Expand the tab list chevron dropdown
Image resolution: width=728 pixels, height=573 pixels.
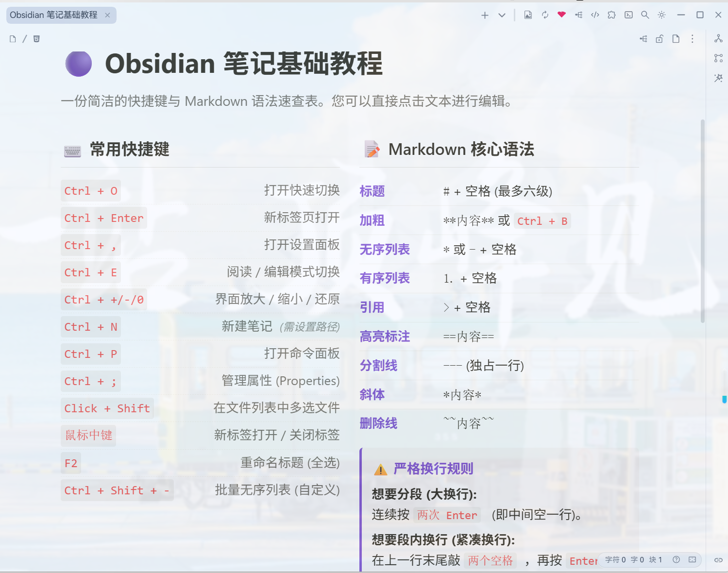coord(502,15)
